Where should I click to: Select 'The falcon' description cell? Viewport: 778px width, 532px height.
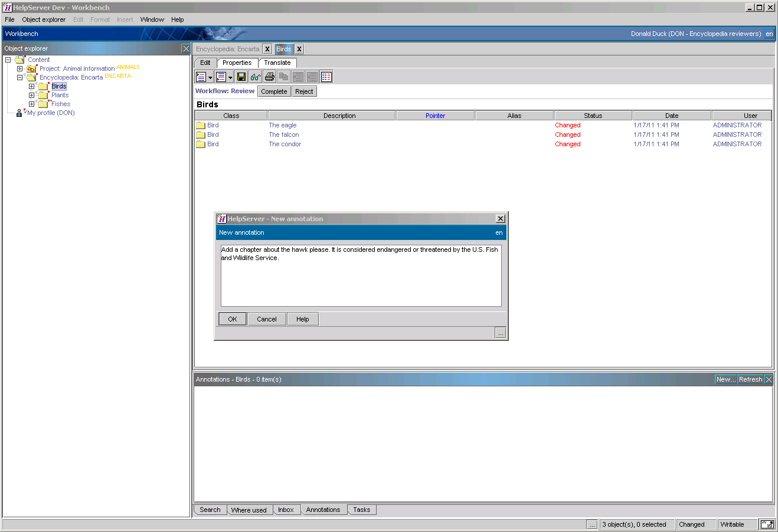284,134
